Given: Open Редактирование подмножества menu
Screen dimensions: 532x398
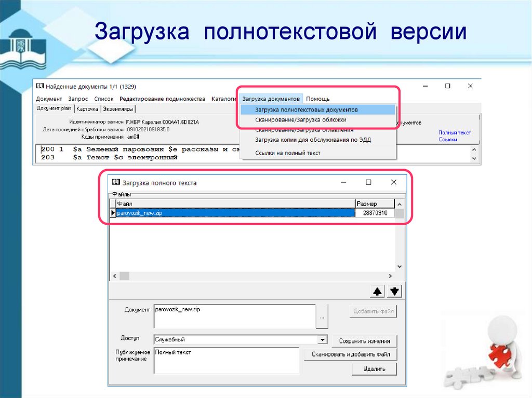Looking at the screenshot, I should pos(162,99).
